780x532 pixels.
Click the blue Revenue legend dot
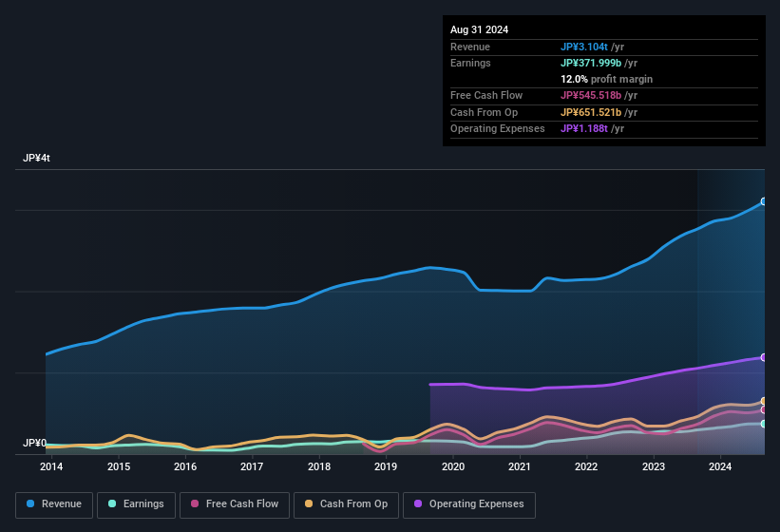click(x=31, y=503)
